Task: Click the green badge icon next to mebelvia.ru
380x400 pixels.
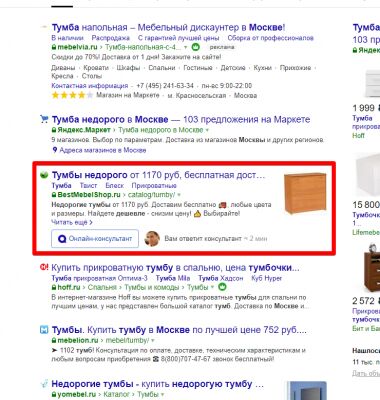Action: (196, 47)
